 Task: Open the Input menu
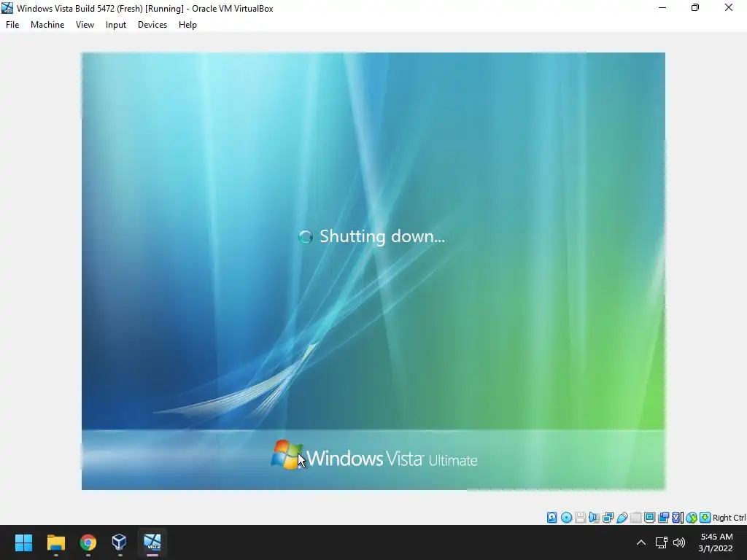116,25
